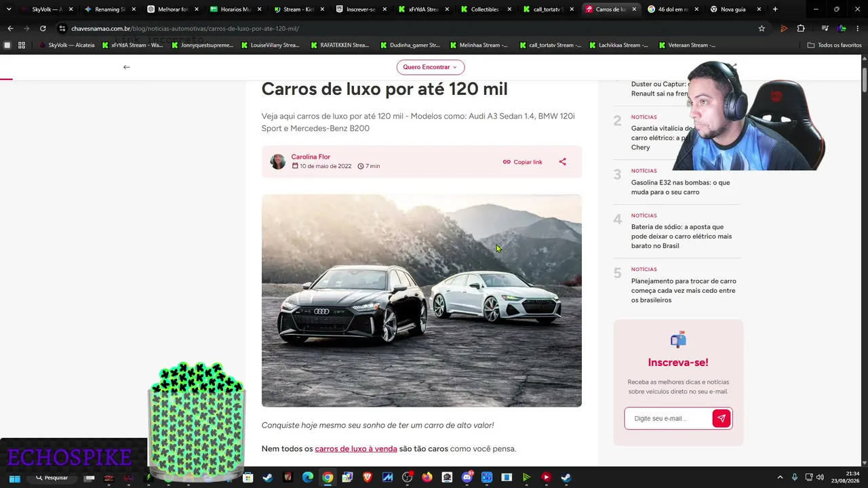Open the Windows Start menu
The height and width of the screenshot is (488, 868).
tap(14, 478)
